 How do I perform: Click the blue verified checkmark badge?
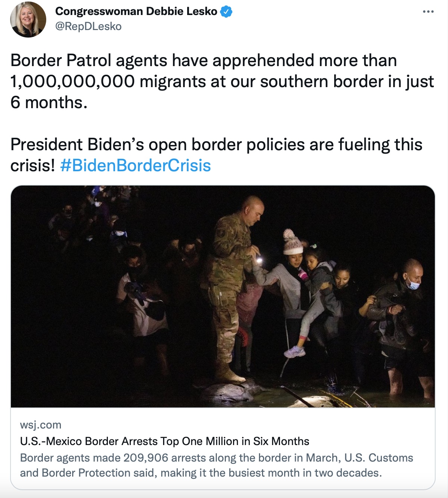tap(226, 12)
